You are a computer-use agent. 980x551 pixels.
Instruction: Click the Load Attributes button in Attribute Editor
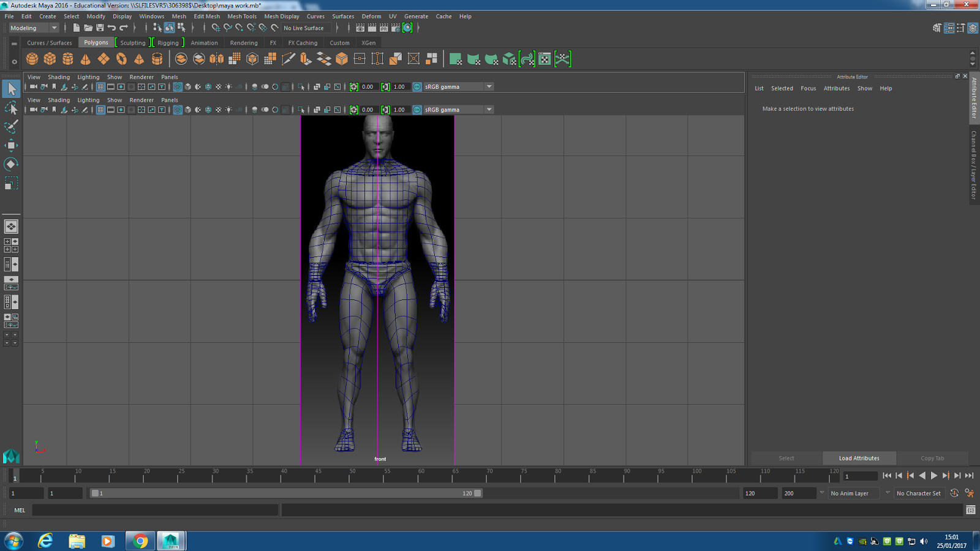(x=859, y=458)
